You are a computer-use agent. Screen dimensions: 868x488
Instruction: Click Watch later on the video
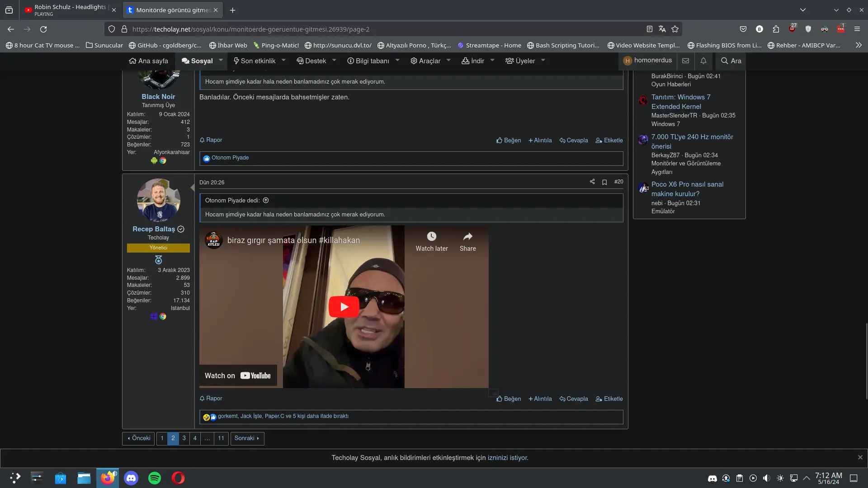pos(432,242)
